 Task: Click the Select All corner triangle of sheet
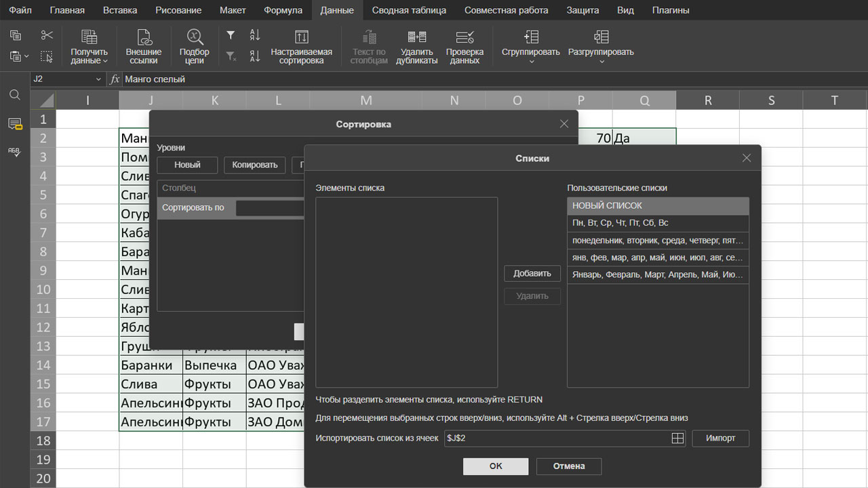[43, 100]
